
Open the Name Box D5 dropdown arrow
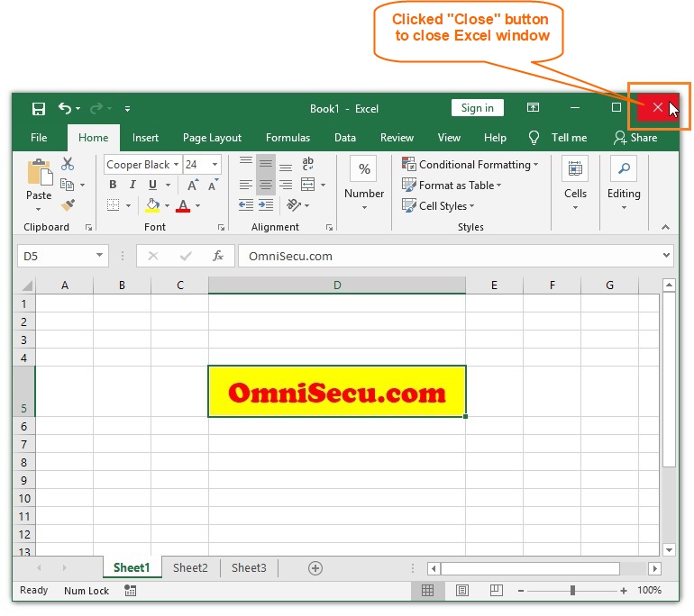pos(99,255)
